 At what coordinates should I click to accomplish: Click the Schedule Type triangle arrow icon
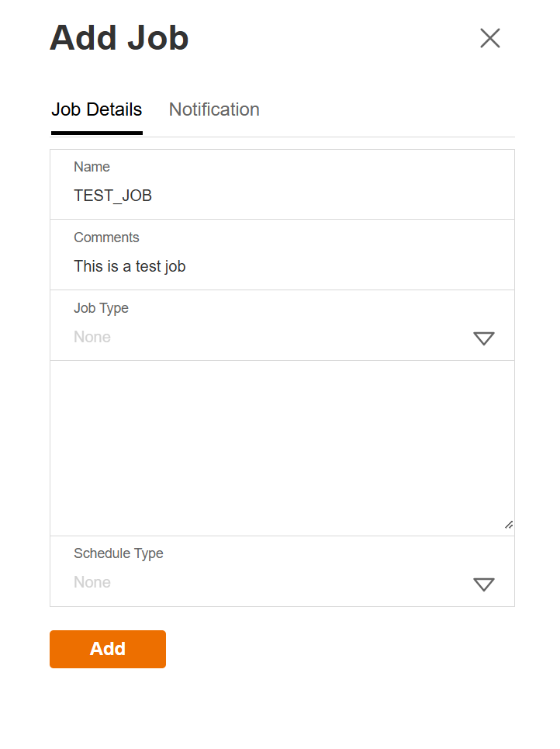point(484,584)
